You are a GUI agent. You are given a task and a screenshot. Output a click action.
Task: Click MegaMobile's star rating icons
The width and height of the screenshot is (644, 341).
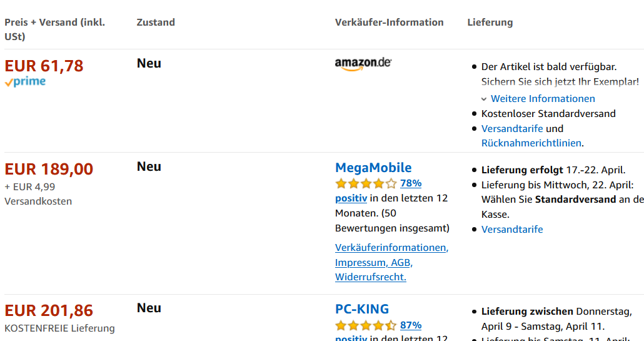[x=366, y=183]
